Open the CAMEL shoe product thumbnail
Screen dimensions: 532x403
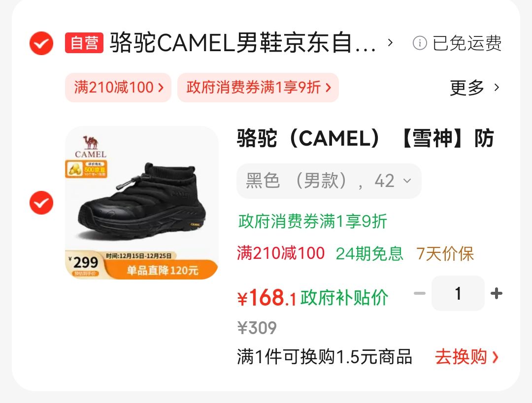pos(142,203)
